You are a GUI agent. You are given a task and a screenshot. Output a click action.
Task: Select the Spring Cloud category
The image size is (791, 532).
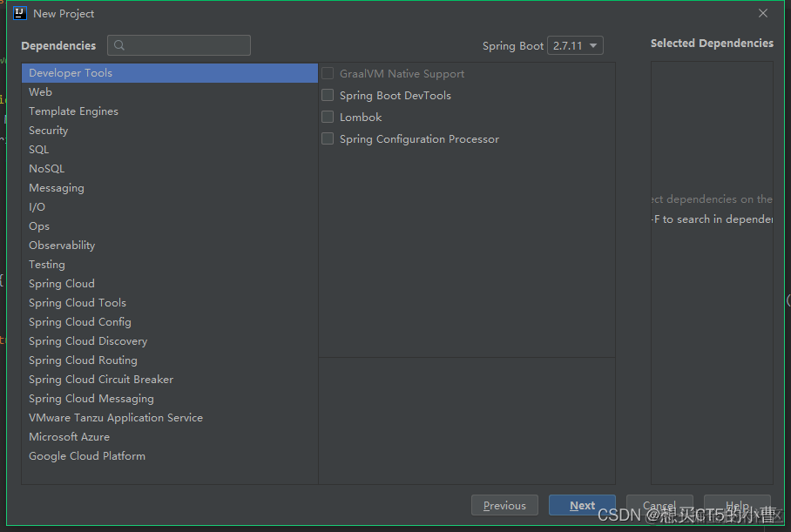pyautogui.click(x=170, y=284)
